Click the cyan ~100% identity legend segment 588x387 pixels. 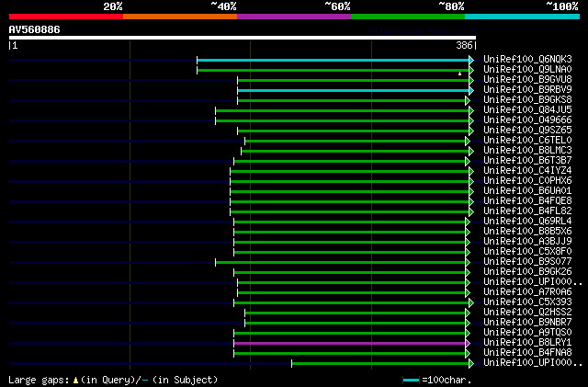pyautogui.click(x=523, y=17)
